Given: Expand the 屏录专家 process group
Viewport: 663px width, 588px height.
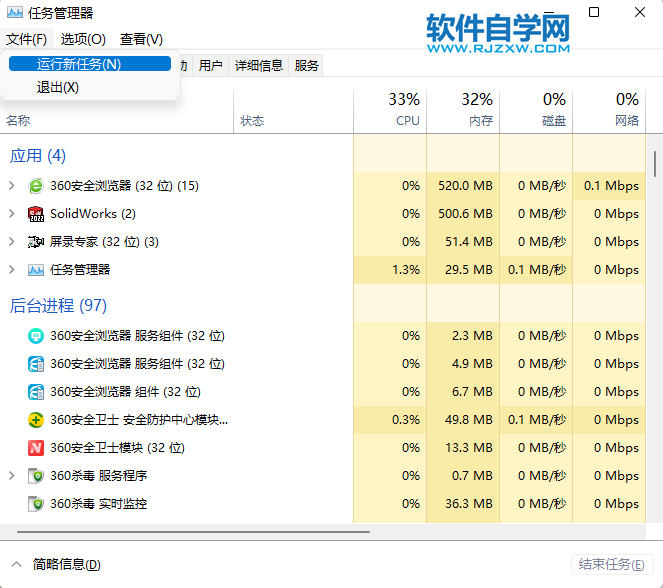Looking at the screenshot, I should coord(11,242).
